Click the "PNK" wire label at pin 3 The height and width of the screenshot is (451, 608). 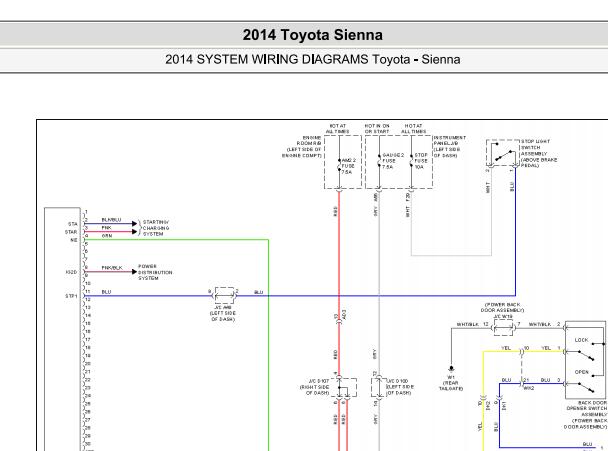tap(107, 228)
